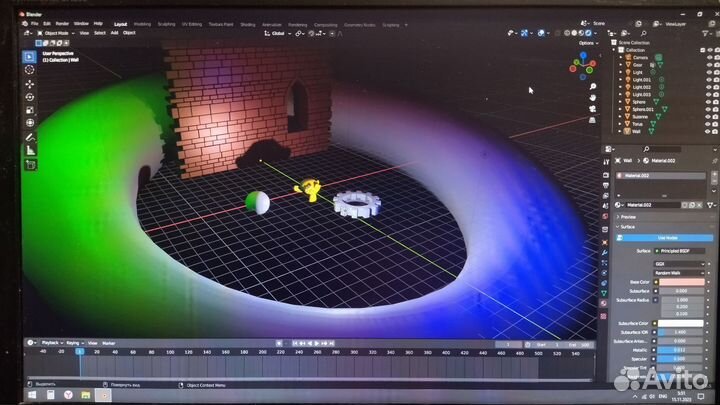This screenshot has width=720, height=405.
Task: Click the Add Cube tool icon
Action: tap(30, 164)
